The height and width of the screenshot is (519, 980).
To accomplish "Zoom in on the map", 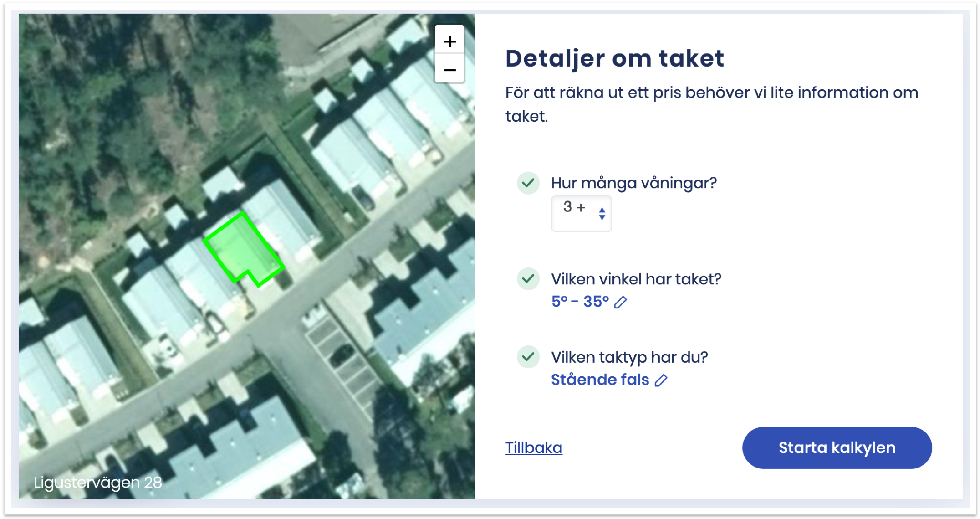I will pos(449,41).
